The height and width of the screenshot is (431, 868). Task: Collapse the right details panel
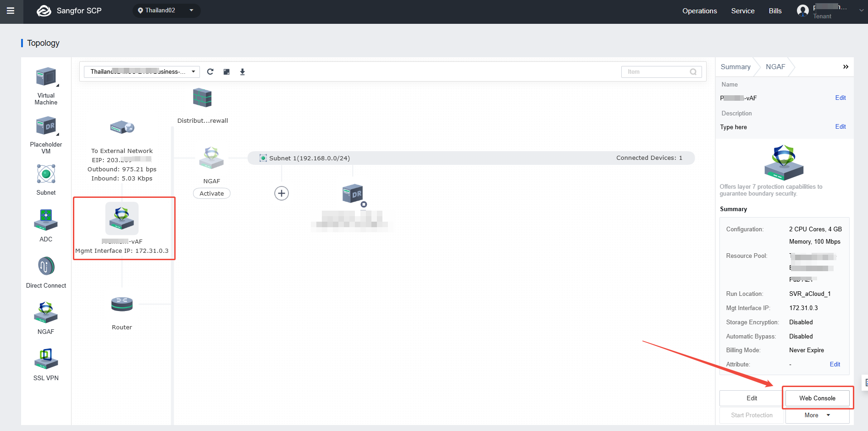pyautogui.click(x=846, y=67)
